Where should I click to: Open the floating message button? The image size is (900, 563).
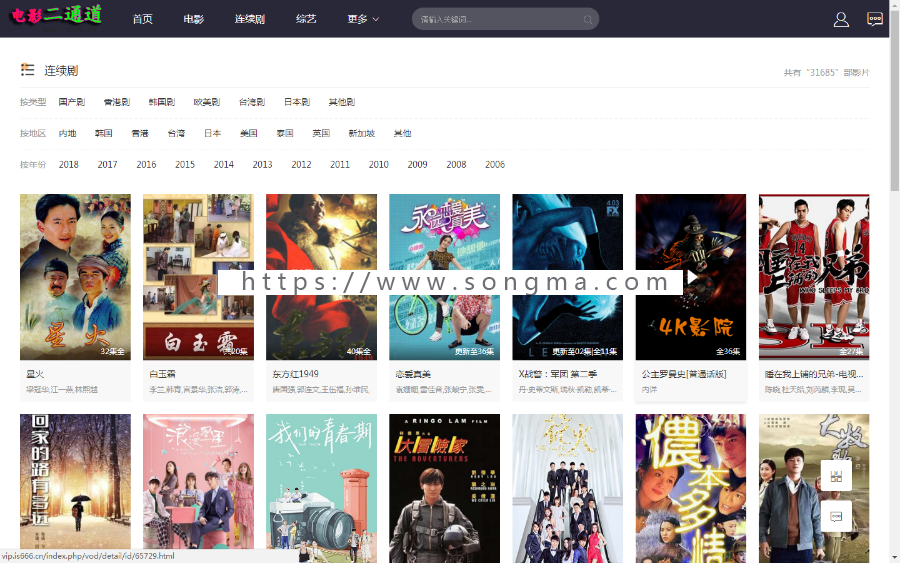(x=836, y=516)
